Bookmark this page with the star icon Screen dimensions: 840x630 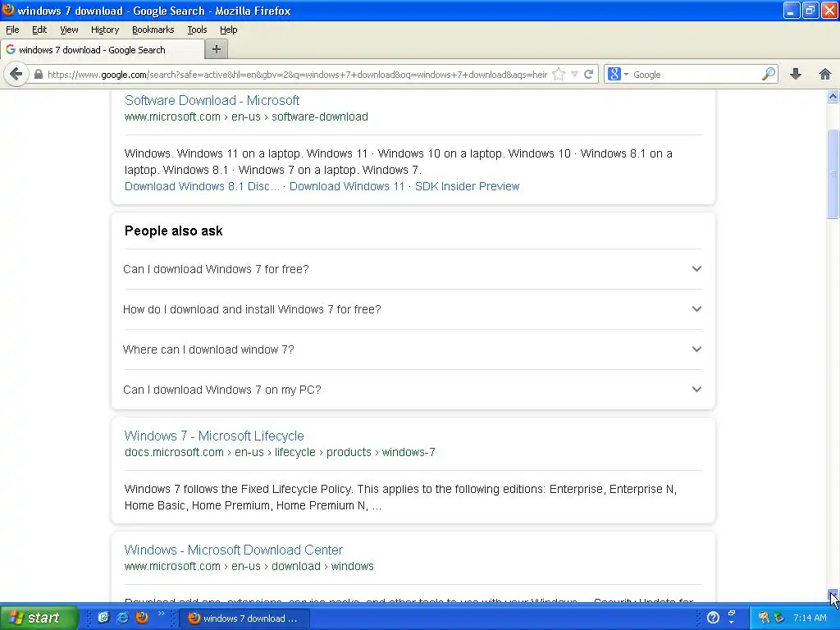(559, 75)
